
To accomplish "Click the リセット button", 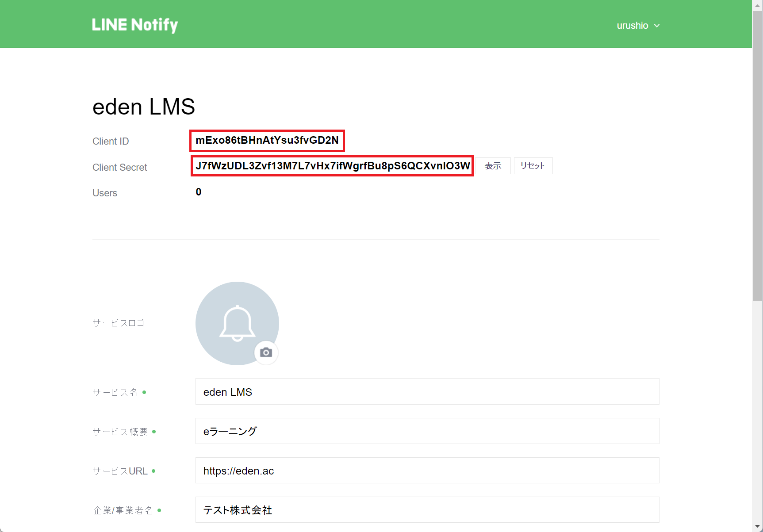I will pyautogui.click(x=533, y=166).
